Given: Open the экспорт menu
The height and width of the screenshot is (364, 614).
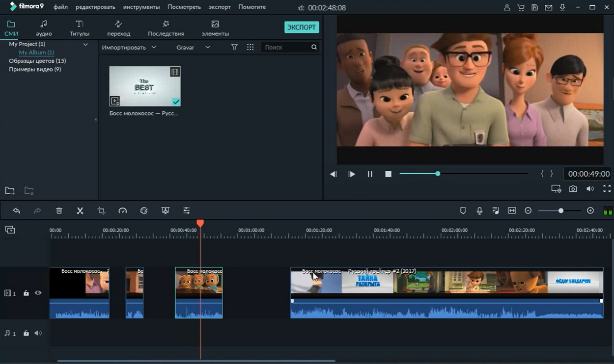Looking at the screenshot, I should (220, 7).
